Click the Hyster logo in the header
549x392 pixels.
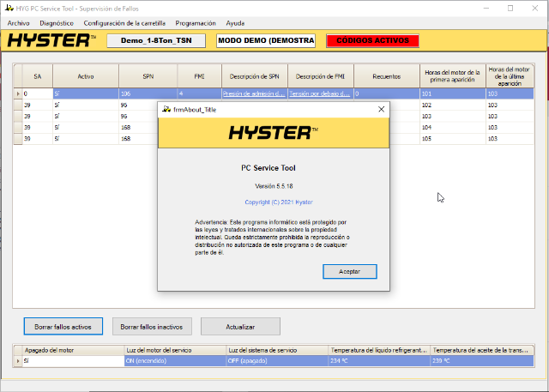click(x=51, y=40)
